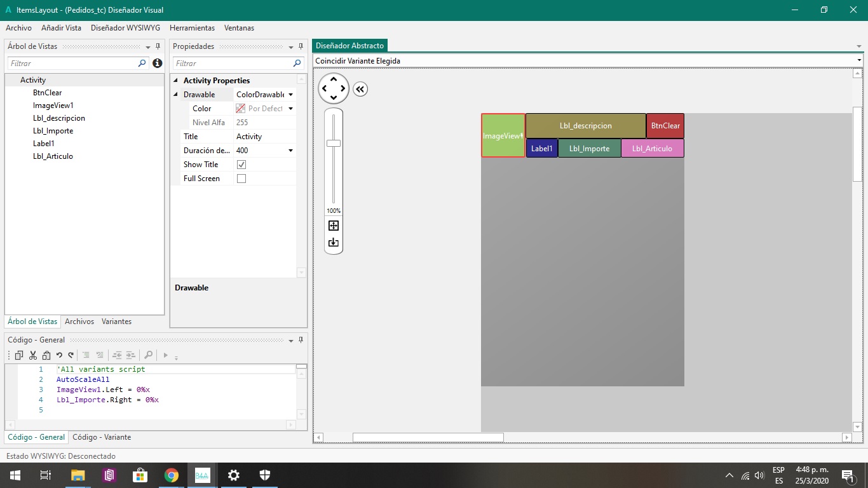Uncheck the Show Title checkbox
868x488 pixels.
pyautogui.click(x=241, y=165)
